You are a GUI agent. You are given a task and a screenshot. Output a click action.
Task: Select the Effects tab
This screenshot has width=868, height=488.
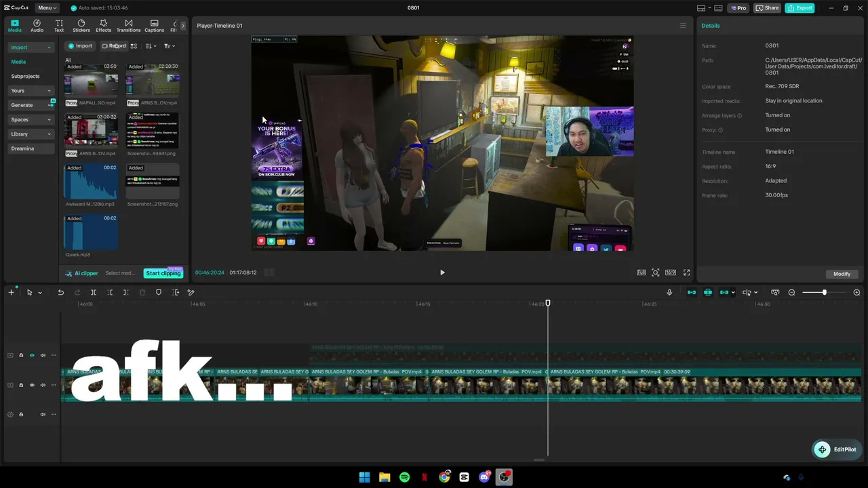[103, 26]
